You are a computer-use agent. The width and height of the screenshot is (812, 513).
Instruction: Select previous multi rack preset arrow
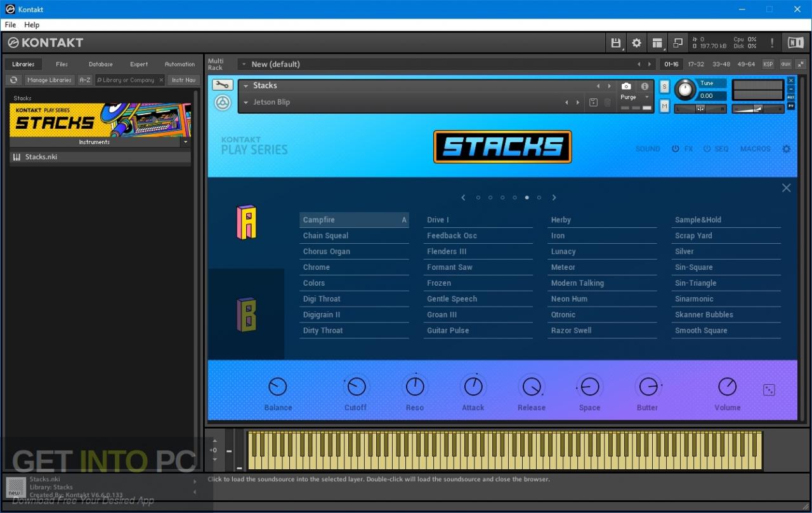639,64
